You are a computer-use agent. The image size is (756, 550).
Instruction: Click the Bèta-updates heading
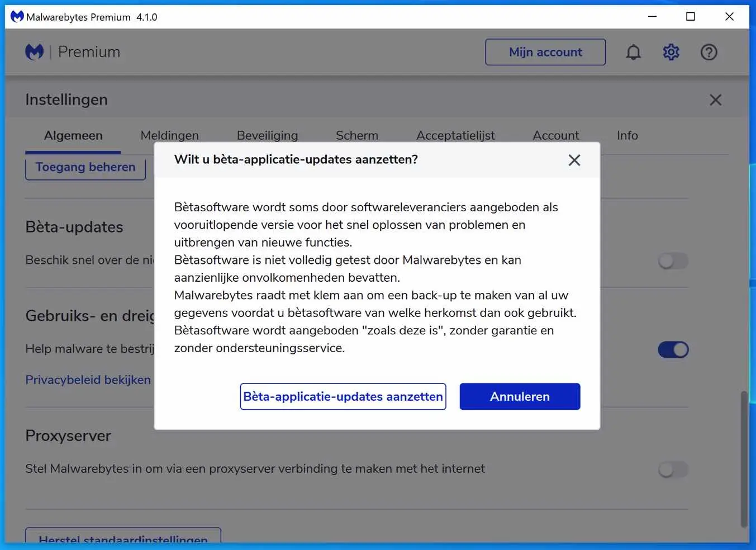(x=74, y=227)
